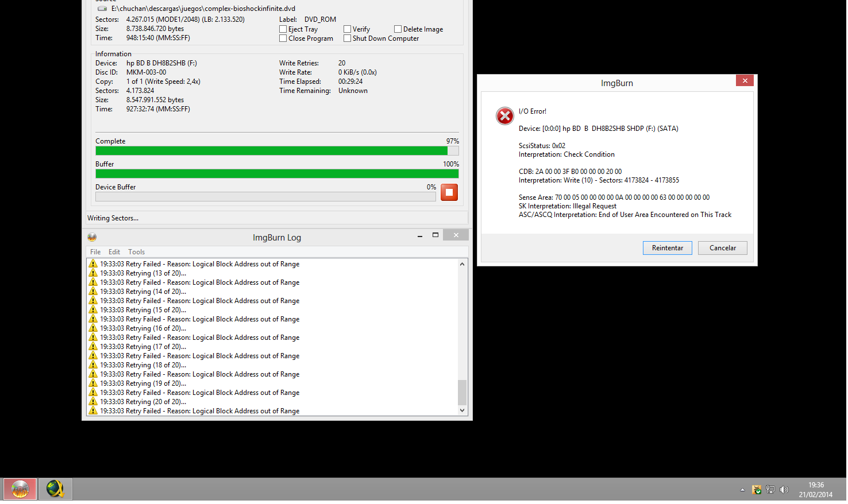The image size is (848, 504).
Task: Click SK Interpretation: Illegal Request text
Action: click(x=568, y=206)
